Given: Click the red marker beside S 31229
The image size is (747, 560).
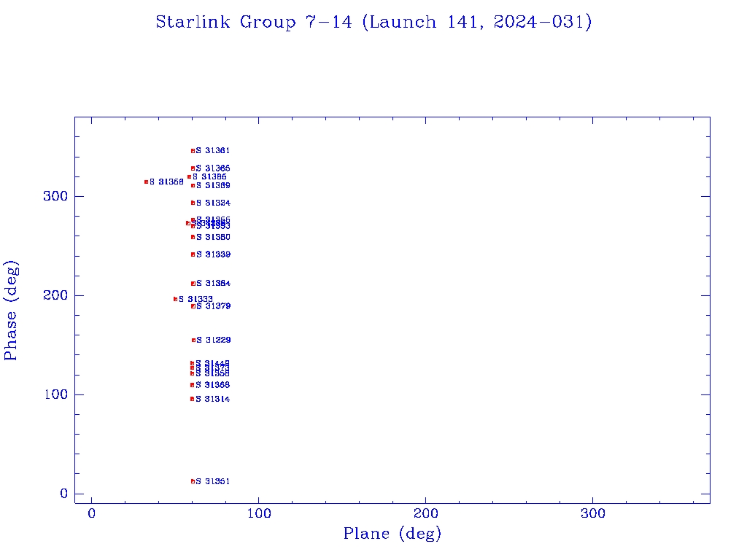Looking at the screenshot, I should pos(193,340).
